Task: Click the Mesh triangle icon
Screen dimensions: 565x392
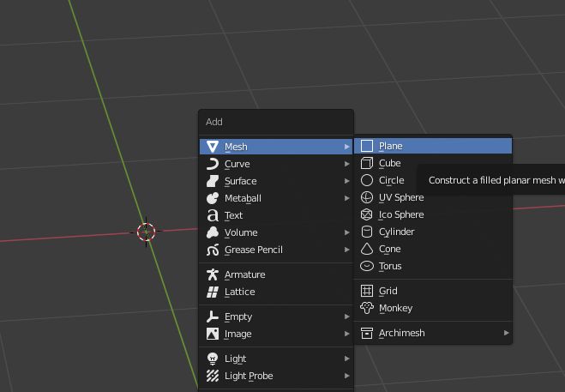Action: click(x=213, y=147)
